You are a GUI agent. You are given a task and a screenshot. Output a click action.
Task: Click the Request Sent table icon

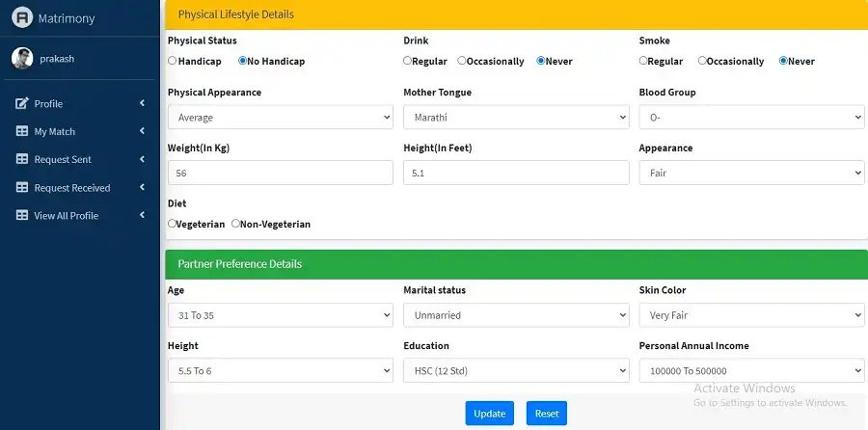[x=22, y=160]
